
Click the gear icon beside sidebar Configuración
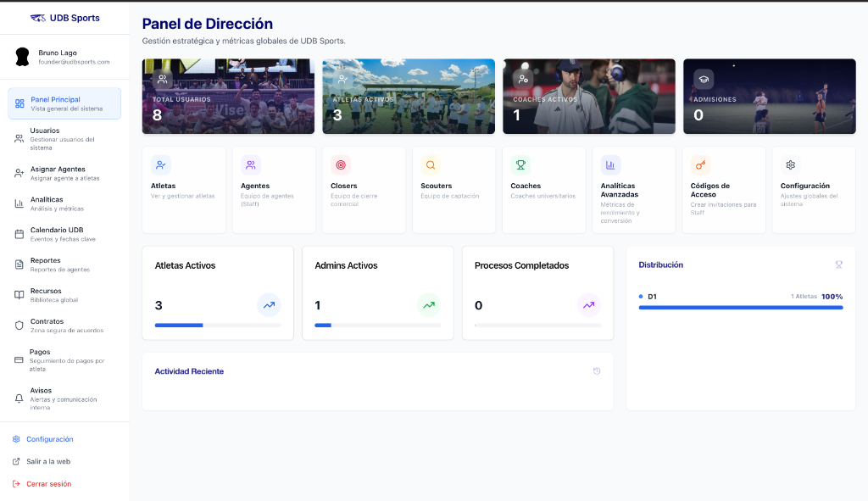(16, 439)
